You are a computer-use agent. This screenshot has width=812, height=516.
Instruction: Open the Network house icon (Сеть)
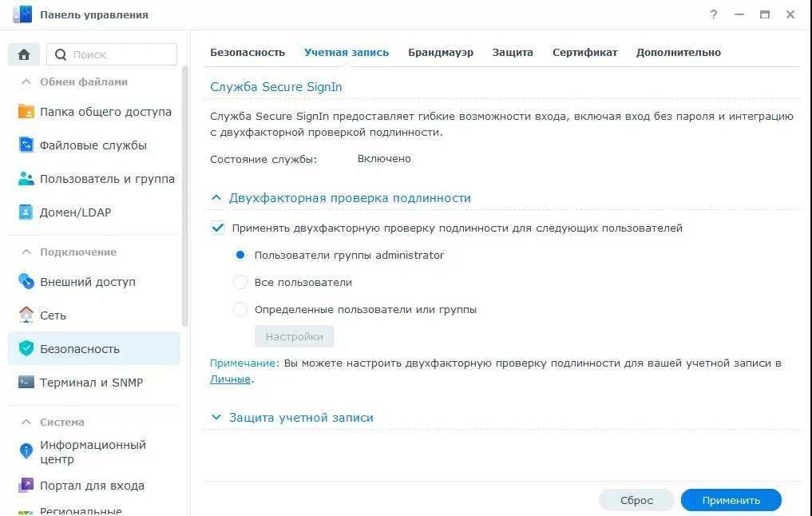pyautogui.click(x=26, y=316)
